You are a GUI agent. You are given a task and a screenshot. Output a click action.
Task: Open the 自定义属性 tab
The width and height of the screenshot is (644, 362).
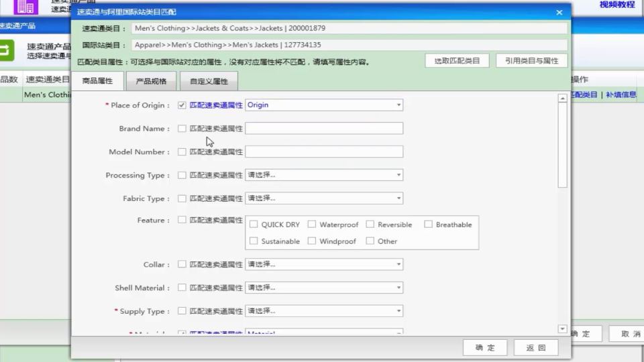click(209, 81)
